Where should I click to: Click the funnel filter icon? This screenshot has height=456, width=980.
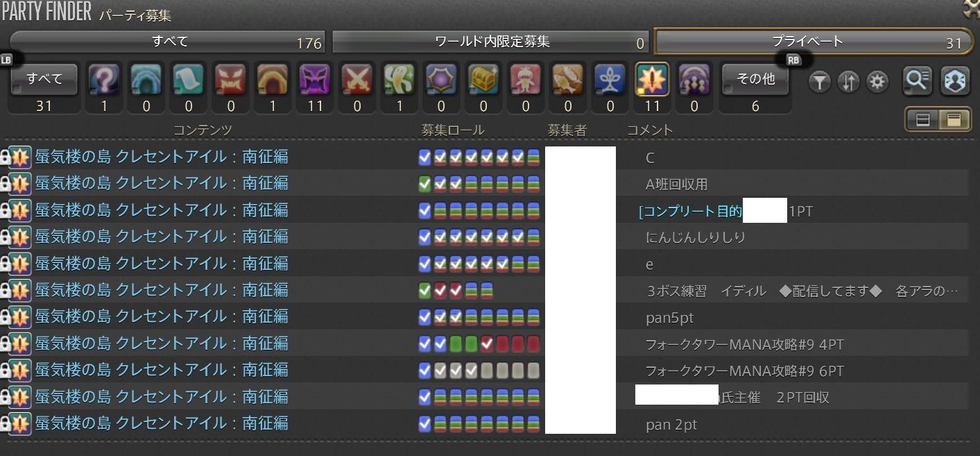point(820,82)
